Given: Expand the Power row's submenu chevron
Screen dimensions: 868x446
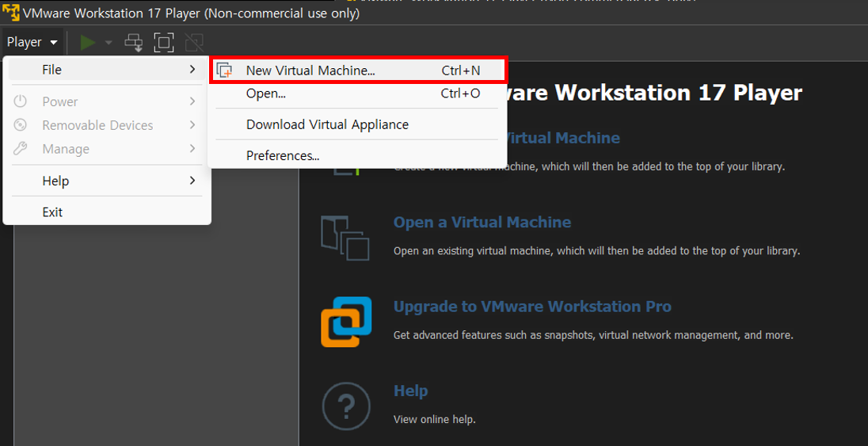Looking at the screenshot, I should point(192,101).
